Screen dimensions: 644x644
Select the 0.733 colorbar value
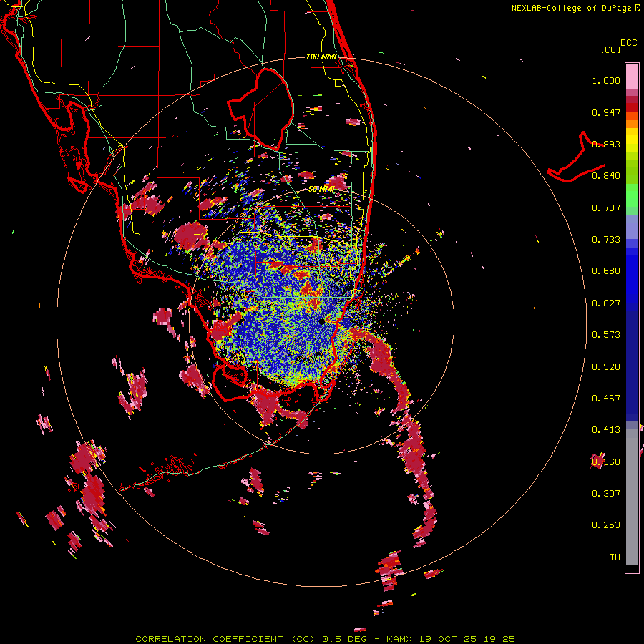pos(606,240)
